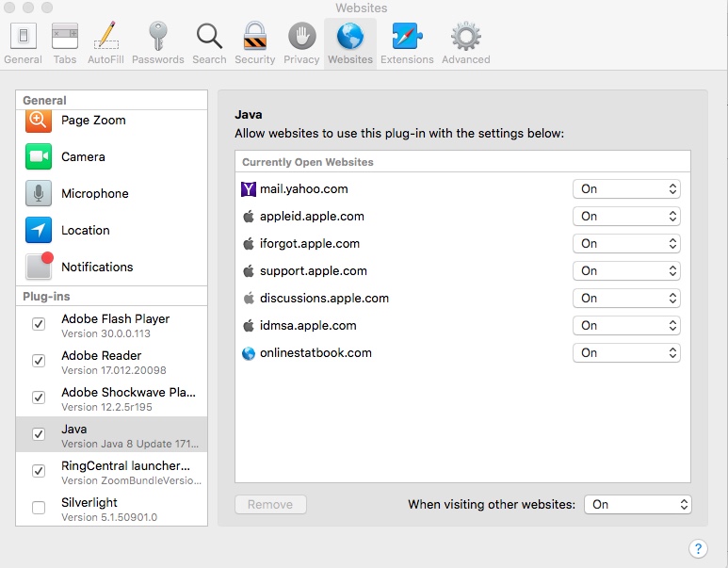This screenshot has height=568, width=728.
Task: Click the Apple logo beside discussions.apple.com
Action: pos(249,299)
